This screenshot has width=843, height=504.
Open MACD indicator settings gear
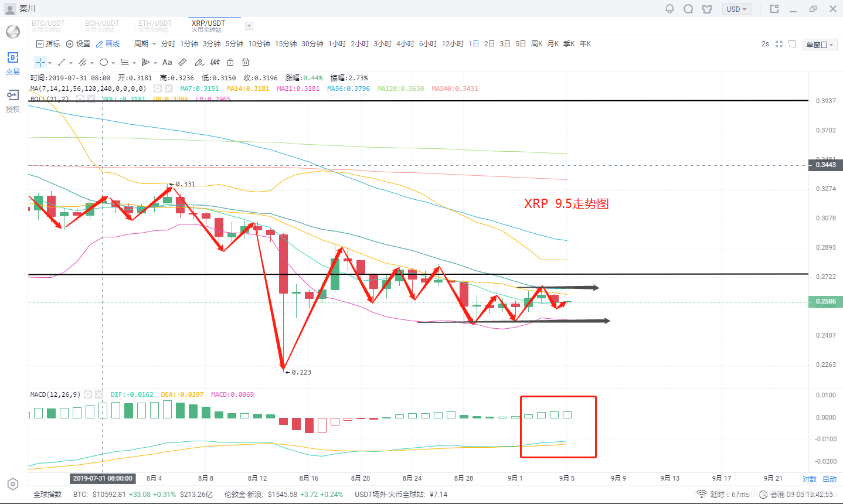point(88,394)
